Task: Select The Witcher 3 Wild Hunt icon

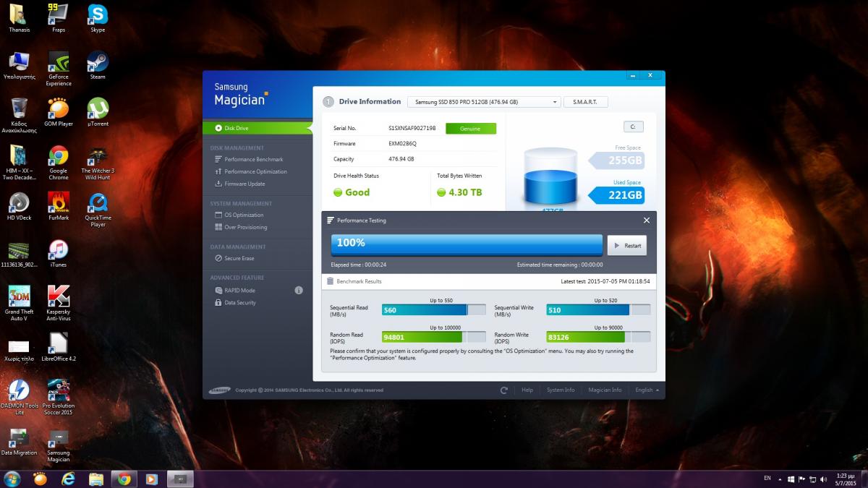Action: point(98,162)
